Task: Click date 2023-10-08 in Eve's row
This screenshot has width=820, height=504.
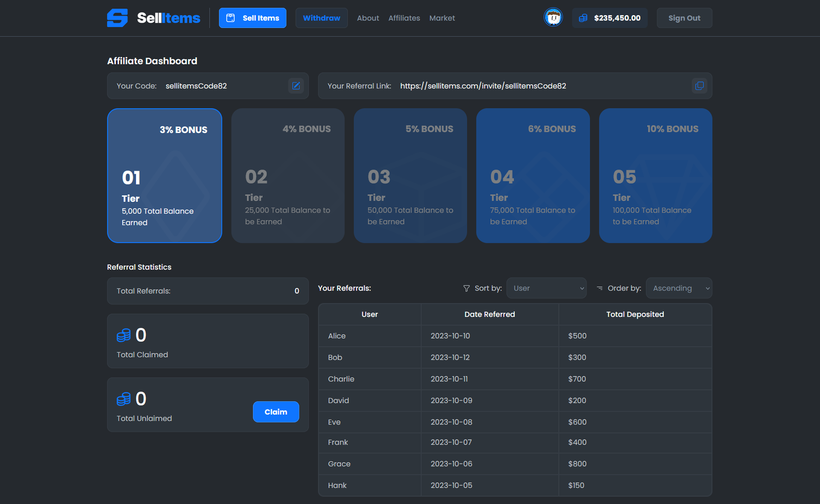Action: (451, 422)
